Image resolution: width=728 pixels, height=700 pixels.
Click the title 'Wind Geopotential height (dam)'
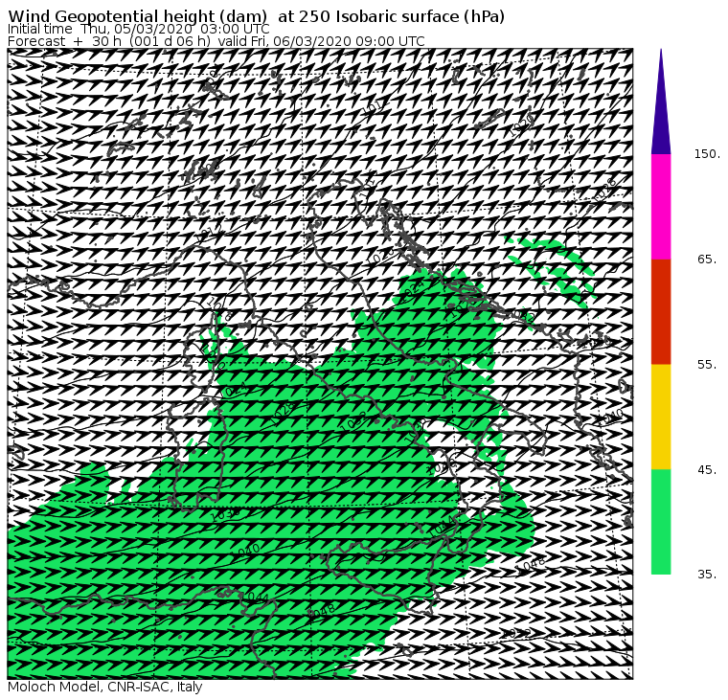tap(137, 17)
